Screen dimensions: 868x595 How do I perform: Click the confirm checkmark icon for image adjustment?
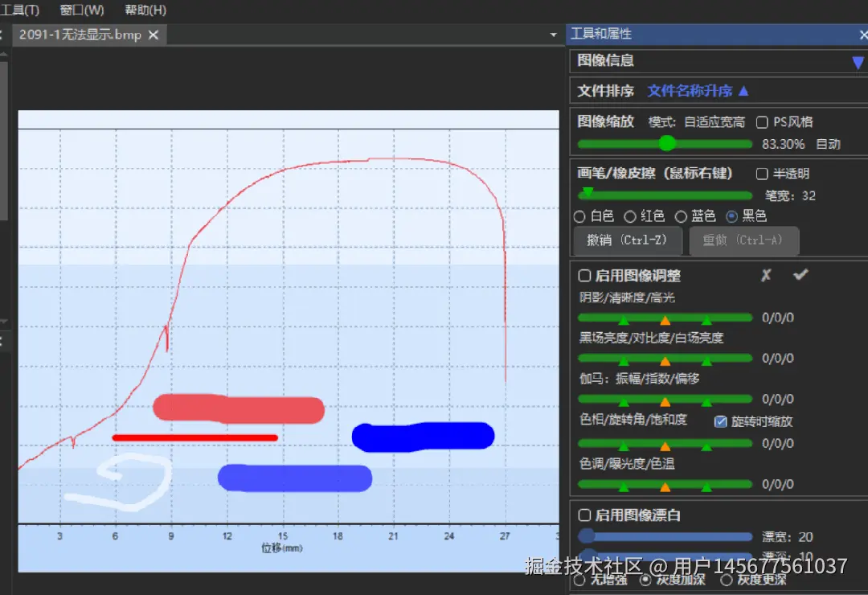click(800, 274)
